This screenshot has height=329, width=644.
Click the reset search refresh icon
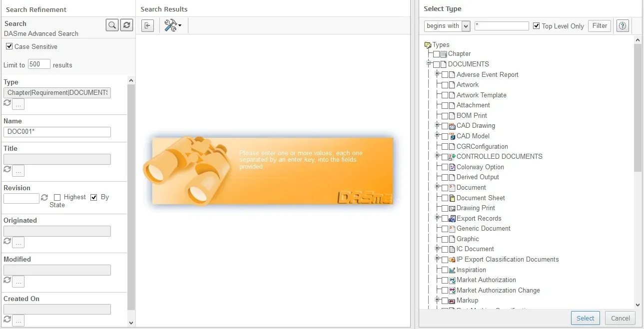point(127,25)
